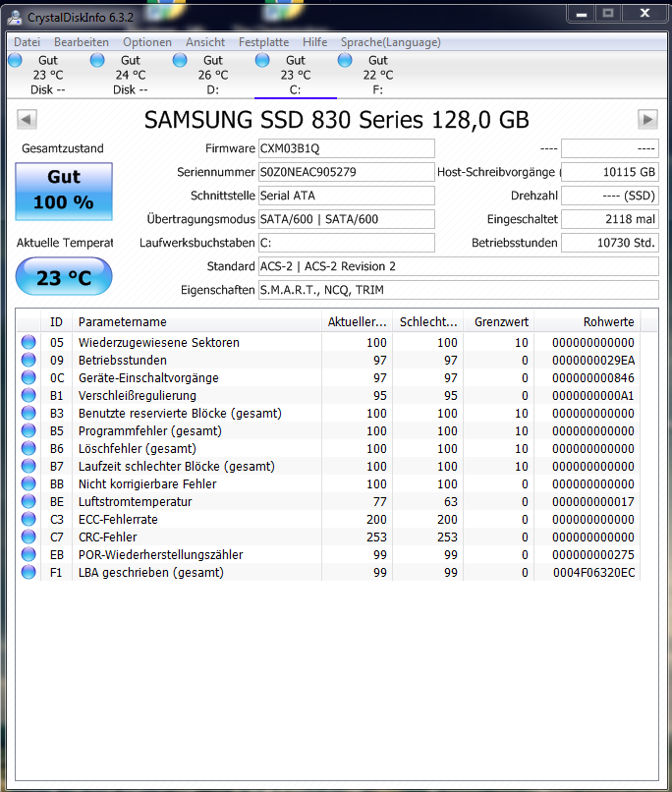Open the Festplatte menu
The width and height of the screenshot is (672, 792).
(263, 42)
